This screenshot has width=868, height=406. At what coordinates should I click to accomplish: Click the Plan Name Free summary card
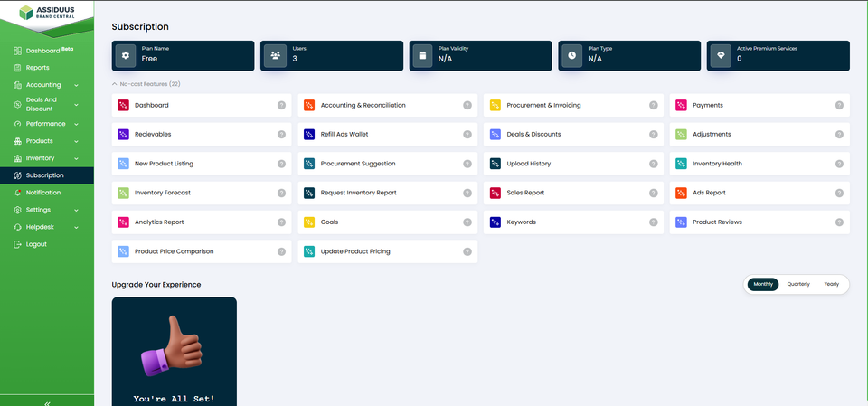point(184,55)
